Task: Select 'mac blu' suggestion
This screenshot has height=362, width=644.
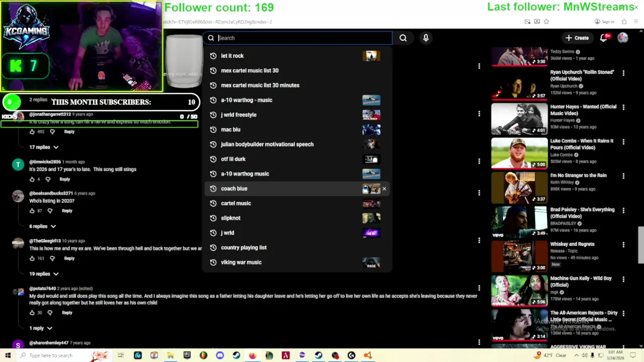Action: pos(297,129)
